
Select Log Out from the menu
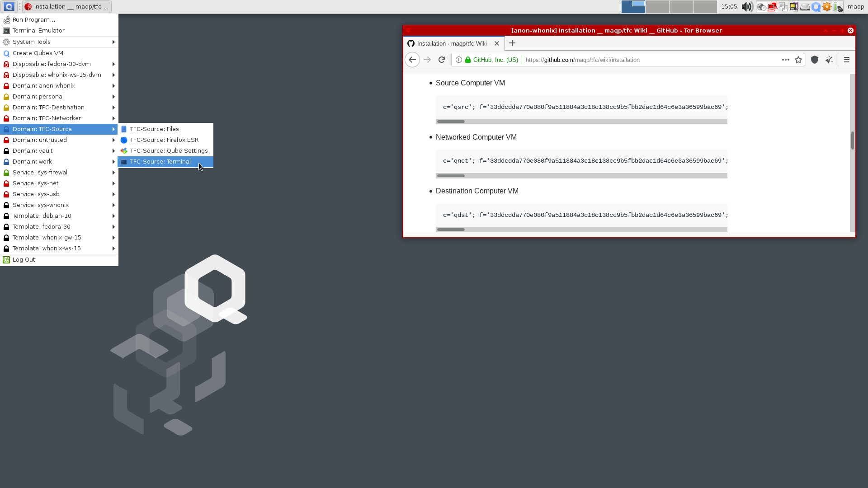click(x=24, y=259)
